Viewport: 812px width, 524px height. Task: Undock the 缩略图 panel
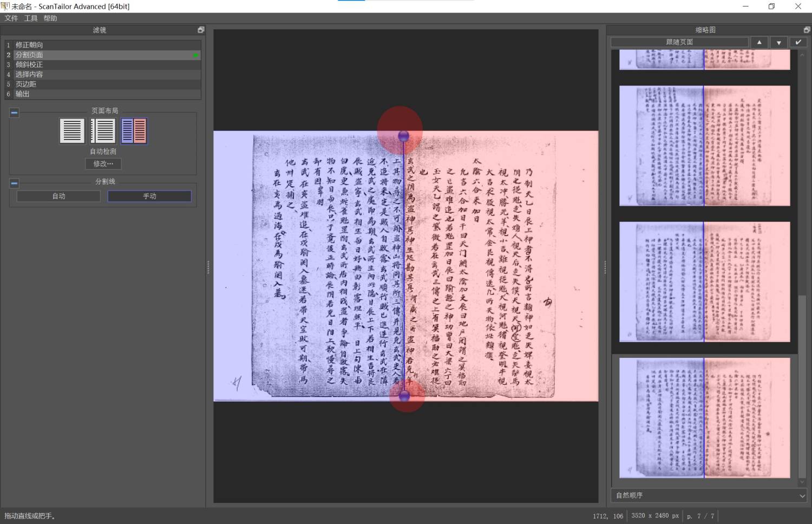click(807, 30)
